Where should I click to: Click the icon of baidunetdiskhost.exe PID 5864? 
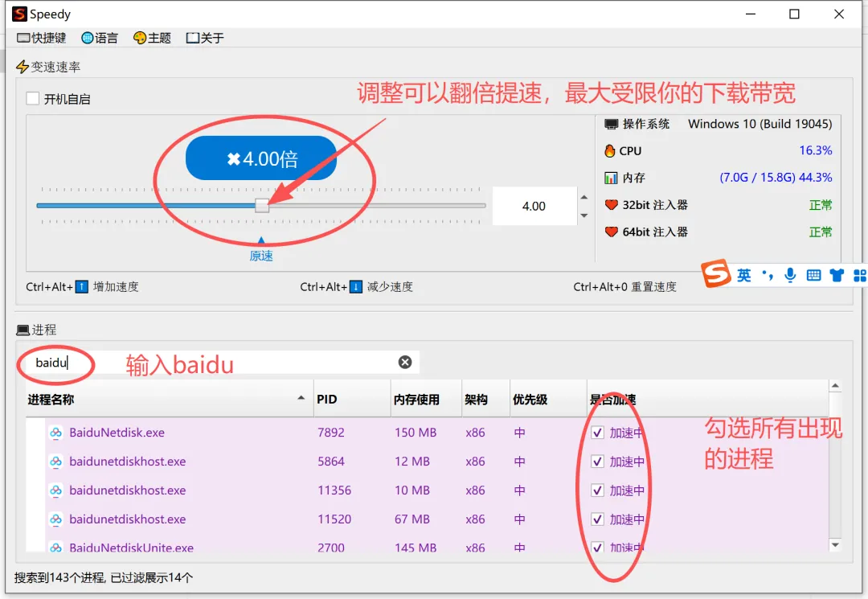coord(56,462)
